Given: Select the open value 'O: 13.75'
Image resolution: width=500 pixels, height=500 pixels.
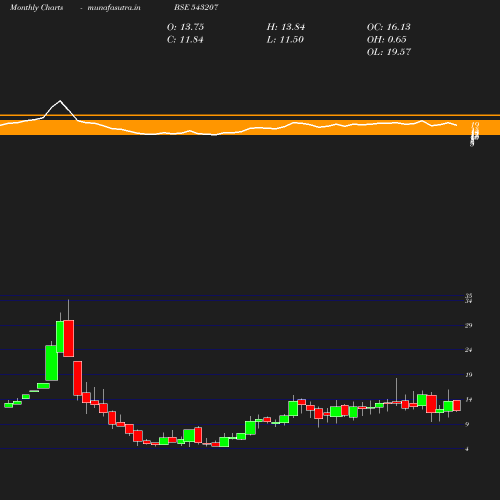Looking at the screenshot, I should point(185,27).
